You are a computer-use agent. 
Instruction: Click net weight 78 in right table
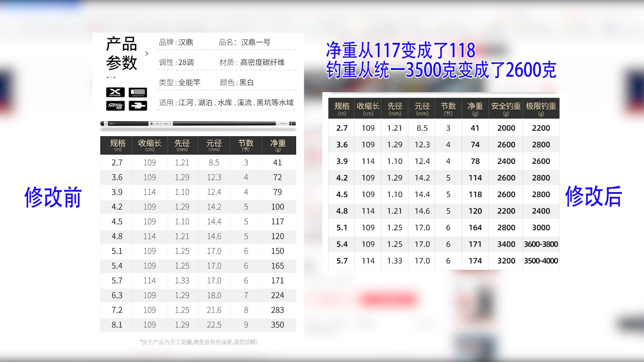point(475,161)
